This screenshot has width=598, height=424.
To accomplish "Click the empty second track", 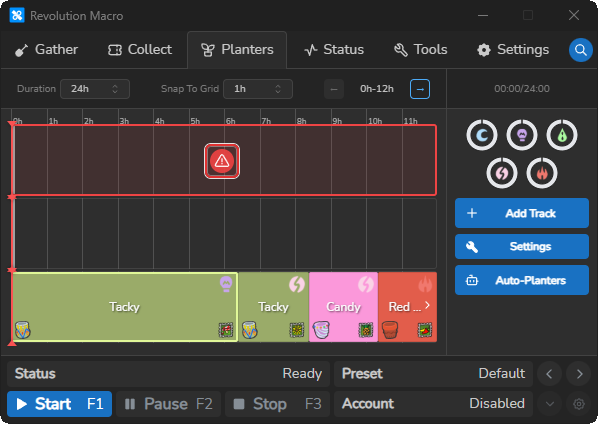I will 225,233.
